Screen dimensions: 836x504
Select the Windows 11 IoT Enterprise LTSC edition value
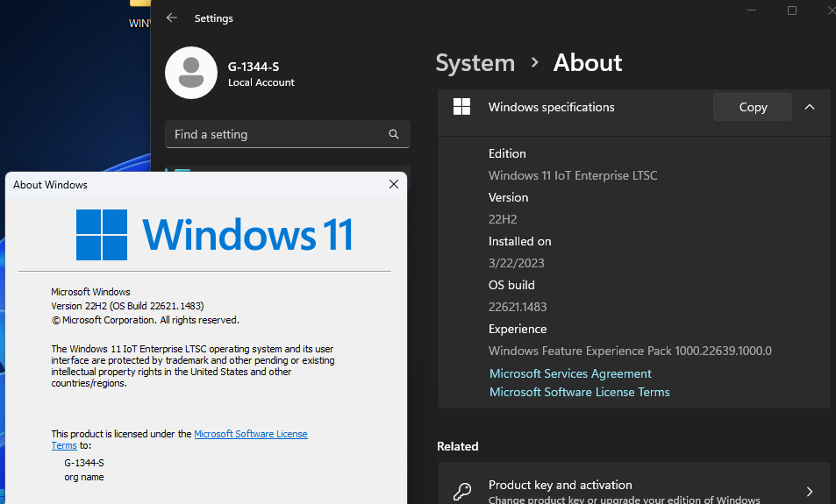573,175
